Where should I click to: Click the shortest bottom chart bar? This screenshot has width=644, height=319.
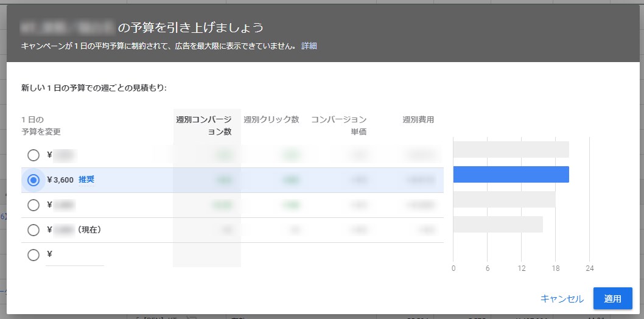click(498, 225)
